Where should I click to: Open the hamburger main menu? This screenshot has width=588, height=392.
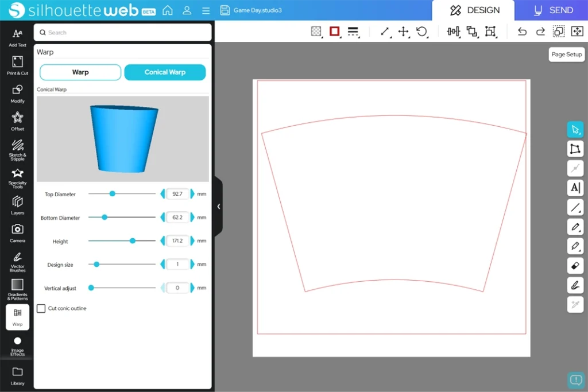click(206, 10)
